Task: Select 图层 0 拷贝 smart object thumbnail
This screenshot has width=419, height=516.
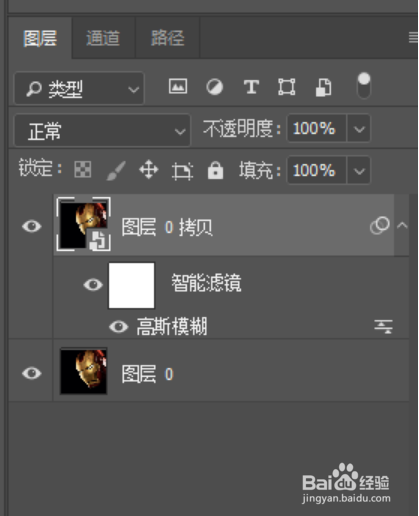Action: pyautogui.click(x=84, y=224)
